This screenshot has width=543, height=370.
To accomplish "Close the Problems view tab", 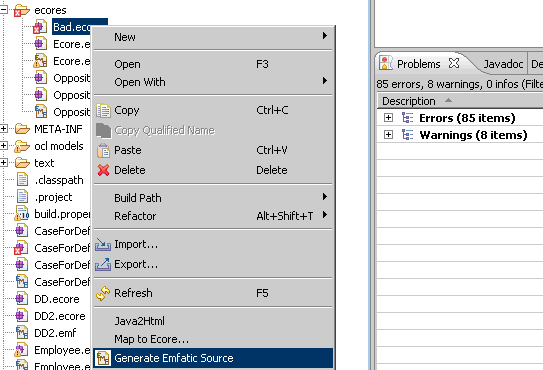I will pos(454,63).
